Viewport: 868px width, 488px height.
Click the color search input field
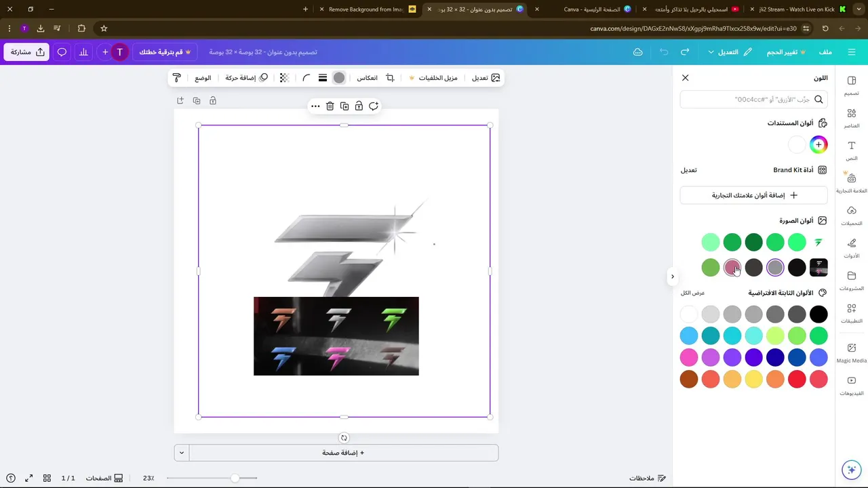754,100
